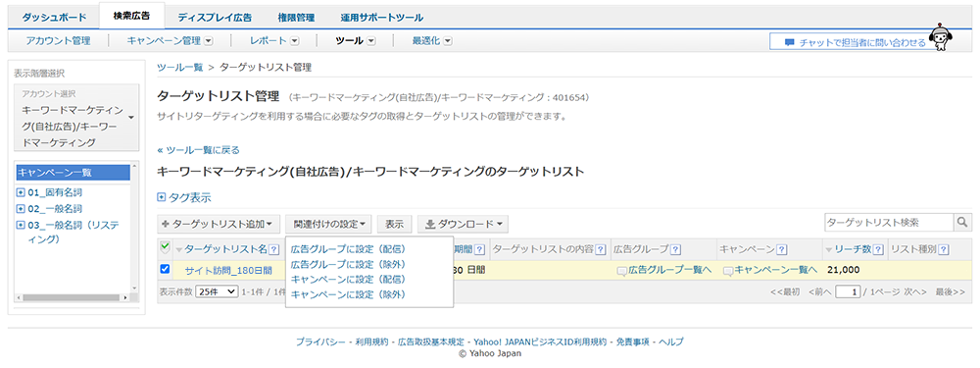Switch to the ディスプレイ広告 tab

(215, 18)
